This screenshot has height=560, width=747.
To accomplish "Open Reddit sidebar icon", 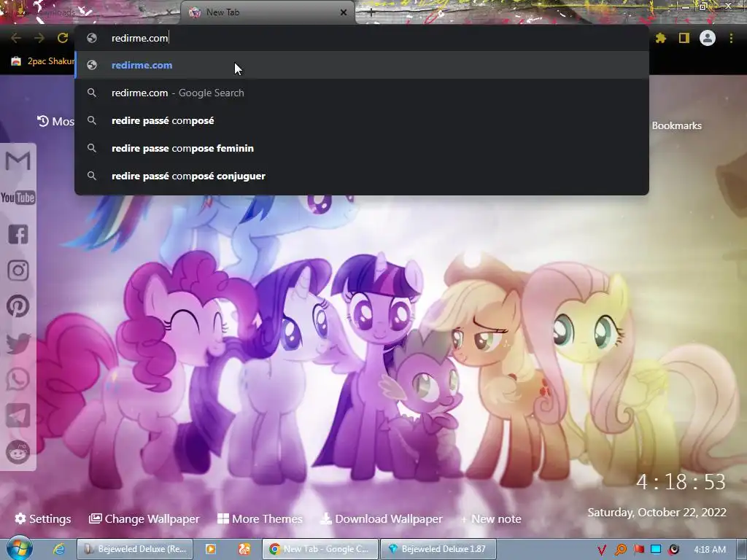I will pyautogui.click(x=18, y=452).
